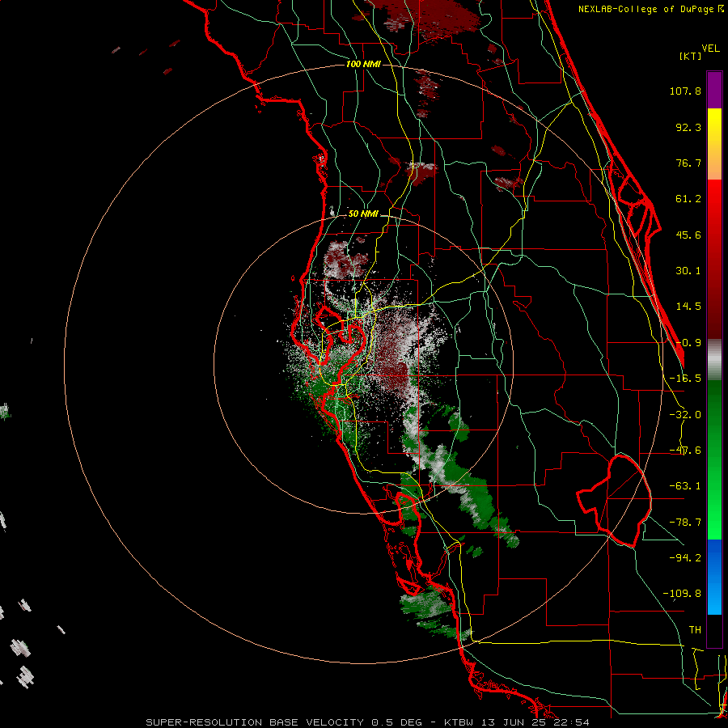Pick the gray zero-velocity segment of the color bar

pos(714,359)
